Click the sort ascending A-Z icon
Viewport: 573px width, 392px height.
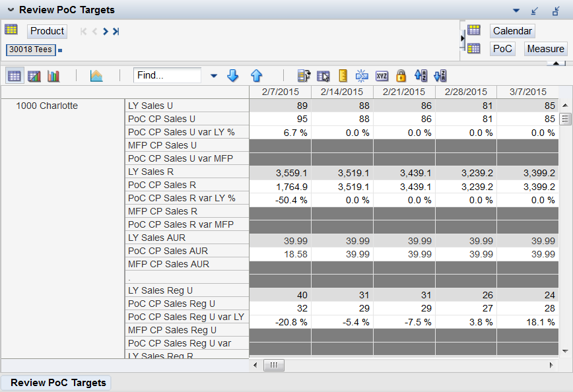coord(421,76)
